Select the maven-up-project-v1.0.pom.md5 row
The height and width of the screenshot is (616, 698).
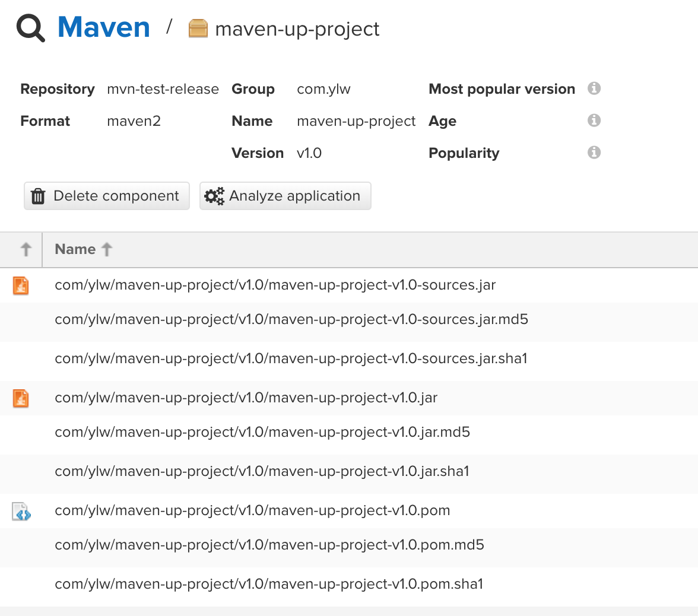click(x=349, y=547)
